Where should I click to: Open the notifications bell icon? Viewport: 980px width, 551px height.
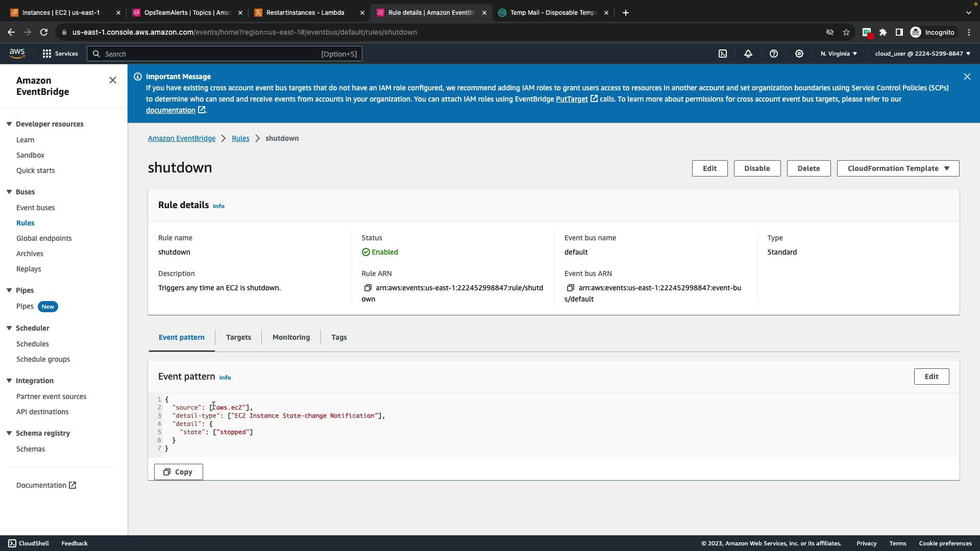click(748, 54)
